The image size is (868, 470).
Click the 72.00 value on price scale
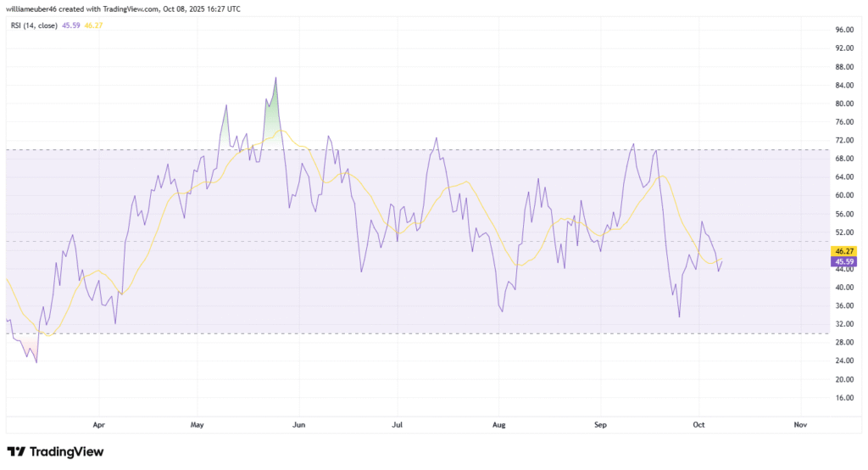point(843,140)
